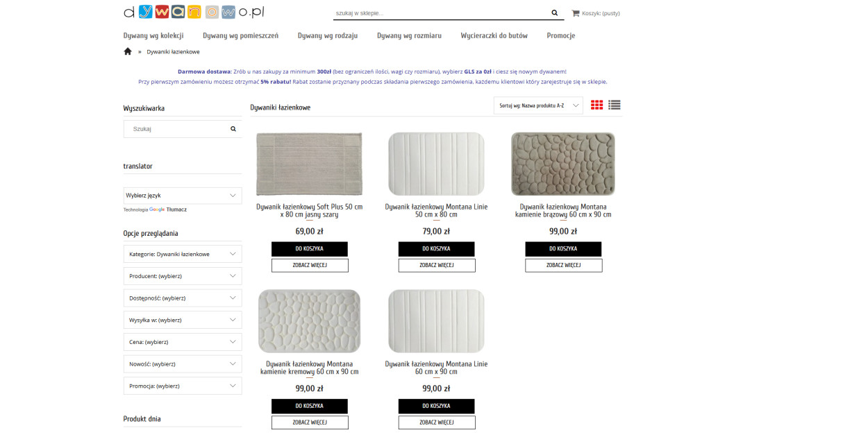Open the Wycieraczki do butów menu
The width and height of the screenshot is (868, 437).
[494, 35]
